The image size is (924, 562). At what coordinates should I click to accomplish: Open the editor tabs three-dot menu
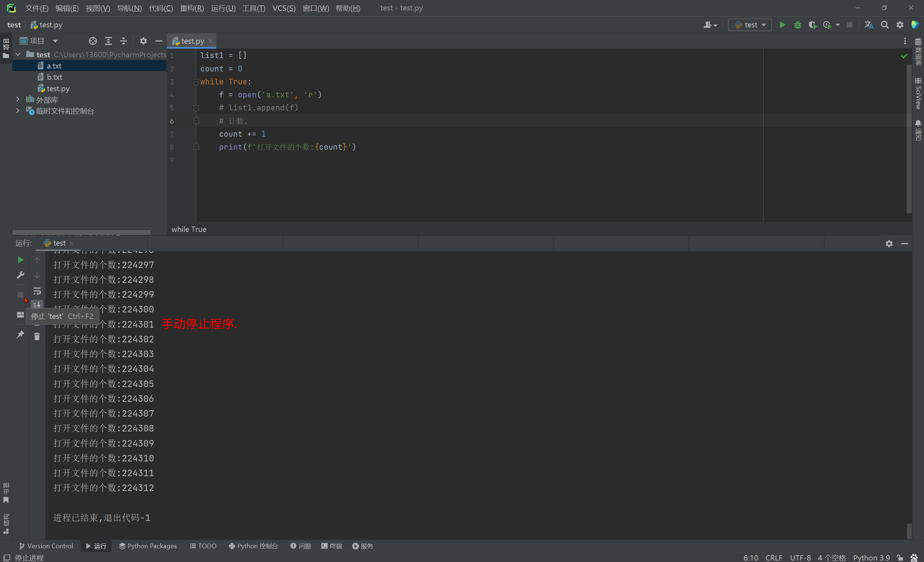click(905, 41)
